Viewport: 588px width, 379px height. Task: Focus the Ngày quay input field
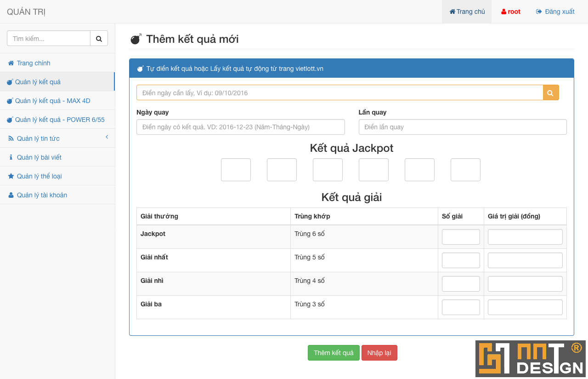(241, 127)
